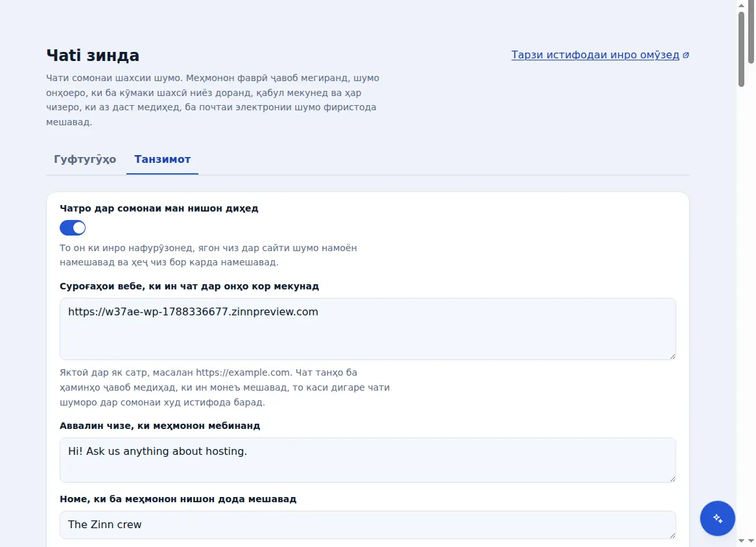Screen dimensions: 756x547
Task: Click help text starting Яктой дар як сатр
Action: (225, 387)
